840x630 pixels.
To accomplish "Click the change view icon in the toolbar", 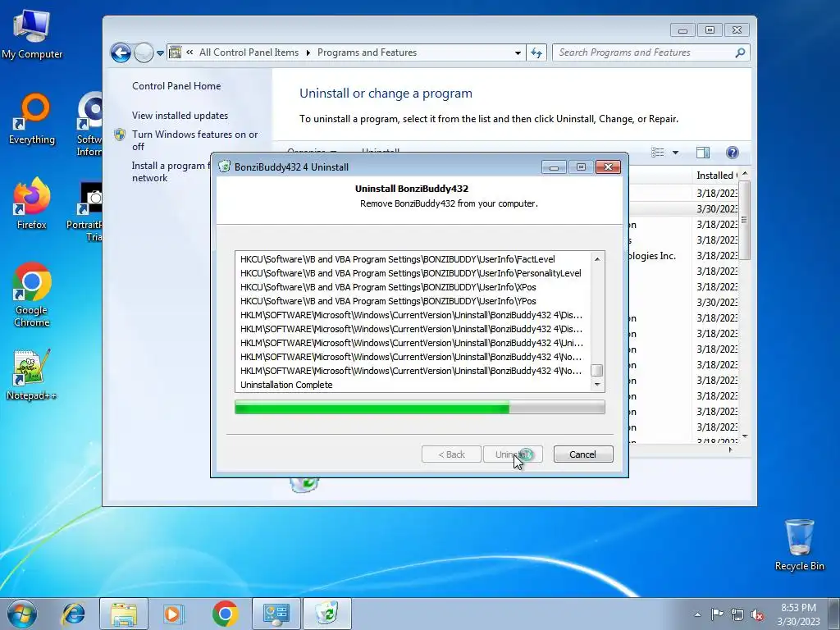I will [658, 153].
